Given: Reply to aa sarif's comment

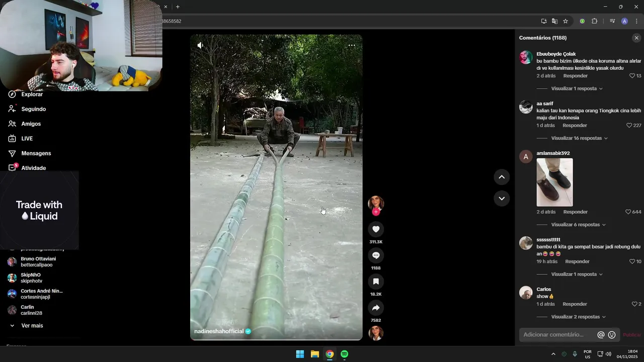Looking at the screenshot, I should tap(575, 126).
